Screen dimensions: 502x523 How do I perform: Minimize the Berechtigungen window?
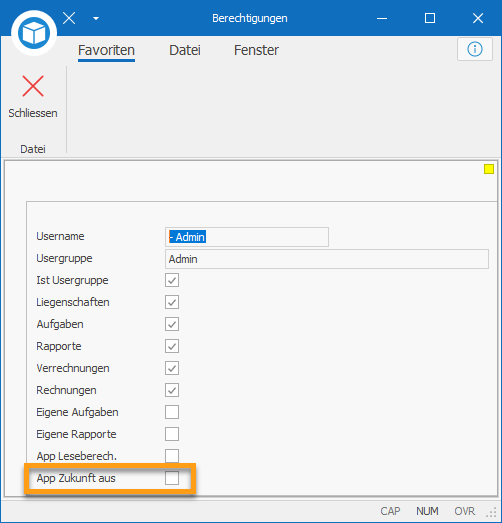click(382, 18)
